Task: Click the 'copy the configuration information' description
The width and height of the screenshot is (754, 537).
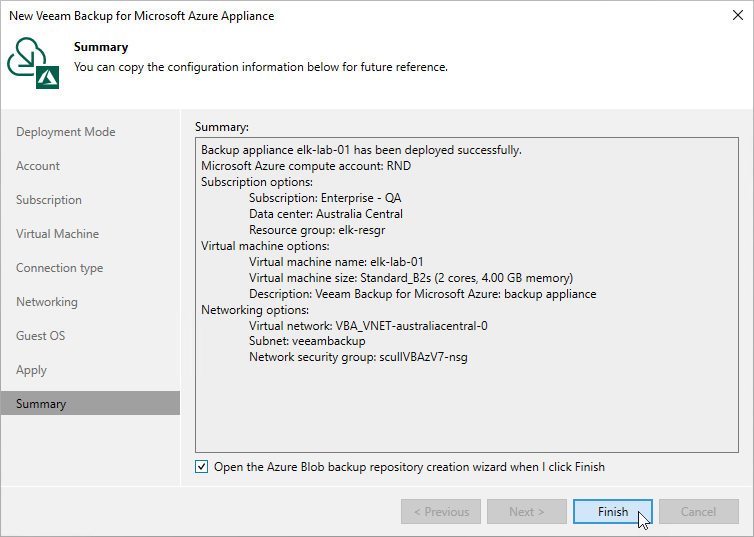Action: tap(261, 67)
